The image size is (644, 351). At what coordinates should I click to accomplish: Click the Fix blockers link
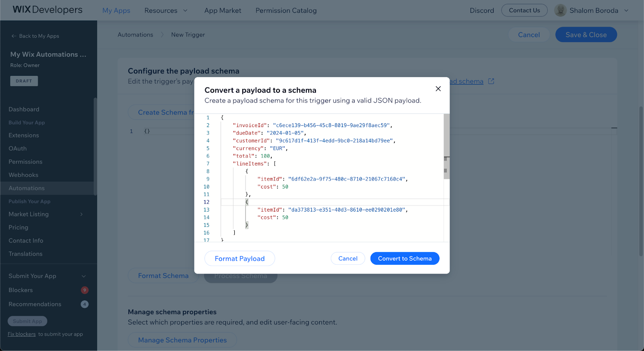tap(22, 334)
